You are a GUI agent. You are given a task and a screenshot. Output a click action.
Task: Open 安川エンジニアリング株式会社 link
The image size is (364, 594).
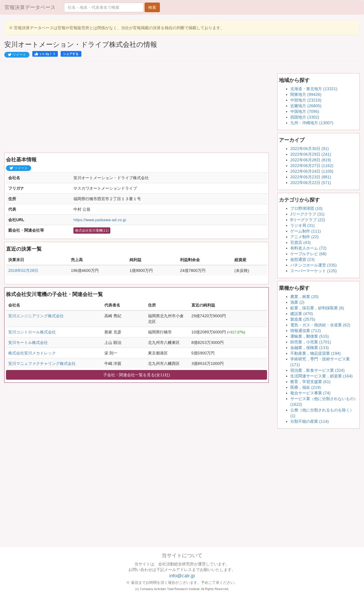[x=36, y=316]
